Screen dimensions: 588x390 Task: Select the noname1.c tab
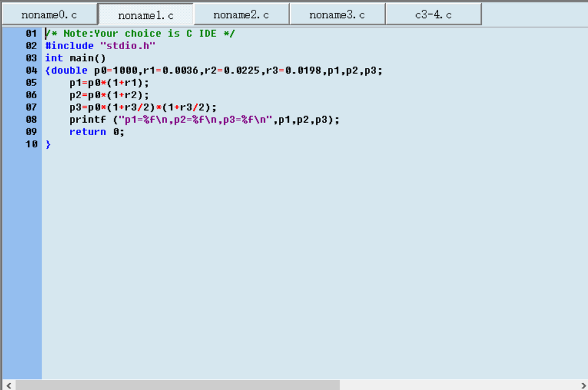click(146, 15)
